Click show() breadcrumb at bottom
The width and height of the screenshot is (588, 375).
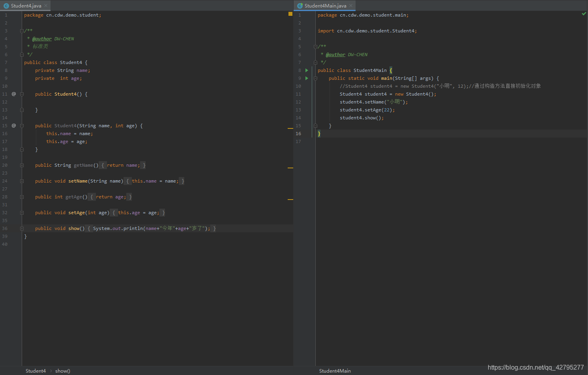[63, 371]
